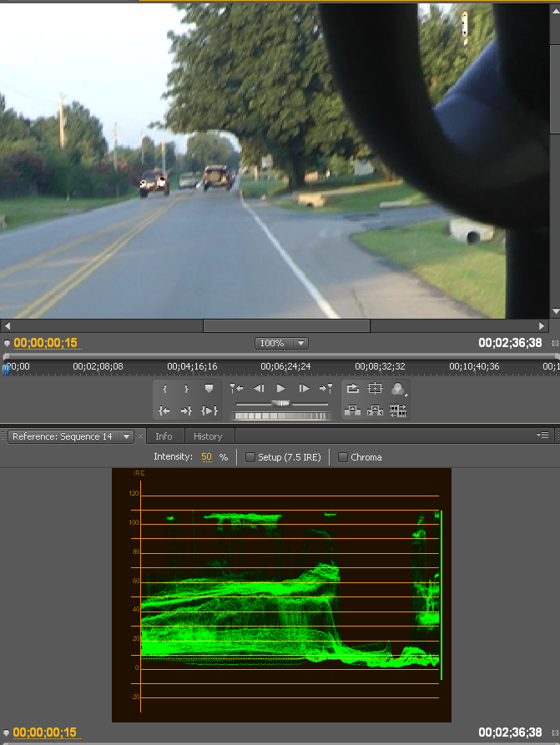Overwrite clip into the sequence
This screenshot has height=745, width=560.
pos(375,410)
